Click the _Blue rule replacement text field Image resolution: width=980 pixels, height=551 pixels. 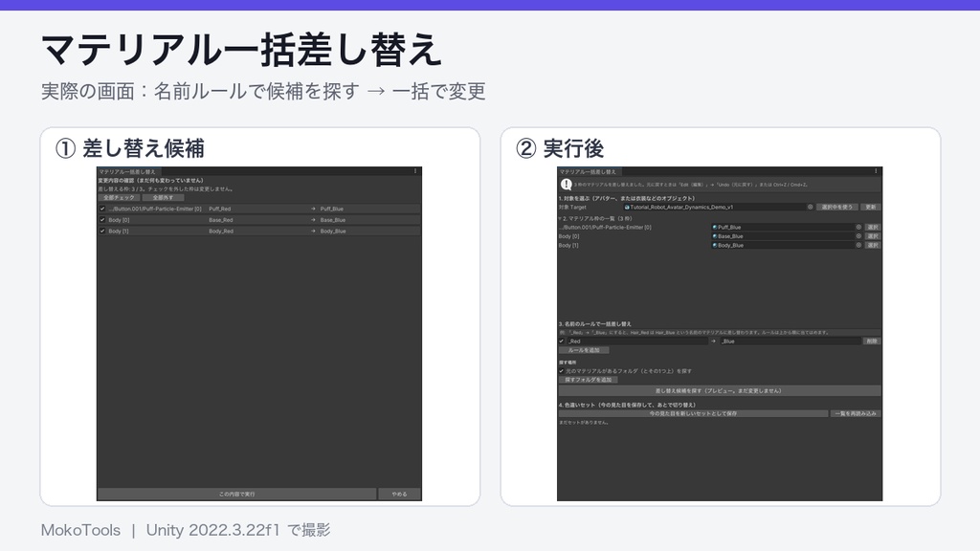pos(790,342)
